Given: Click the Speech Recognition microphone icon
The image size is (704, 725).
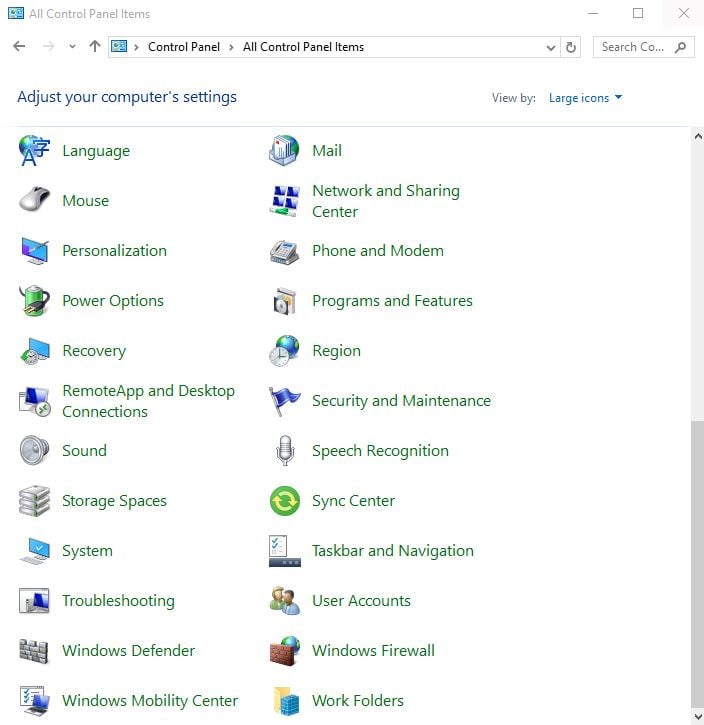Looking at the screenshot, I should pyautogui.click(x=285, y=451).
